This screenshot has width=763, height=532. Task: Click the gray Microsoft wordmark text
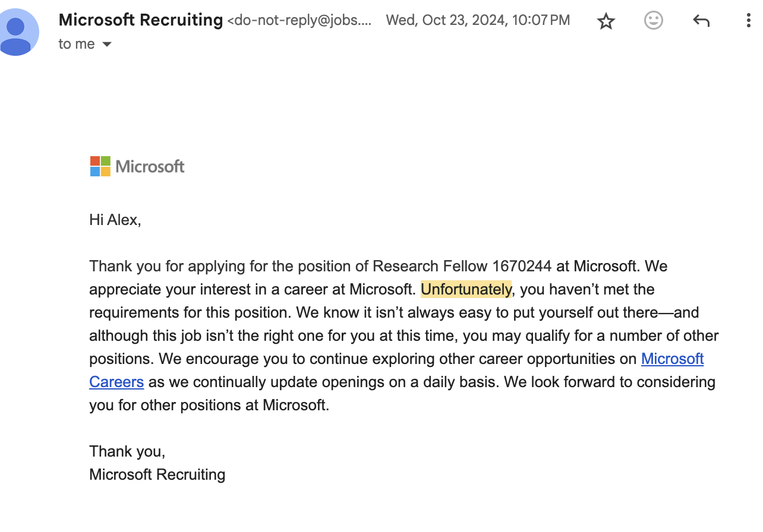coord(150,166)
